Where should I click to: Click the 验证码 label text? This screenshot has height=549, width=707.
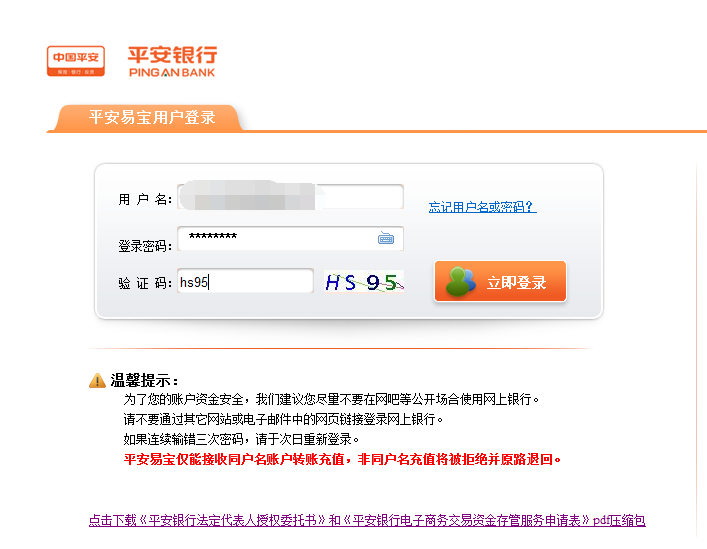[145, 283]
